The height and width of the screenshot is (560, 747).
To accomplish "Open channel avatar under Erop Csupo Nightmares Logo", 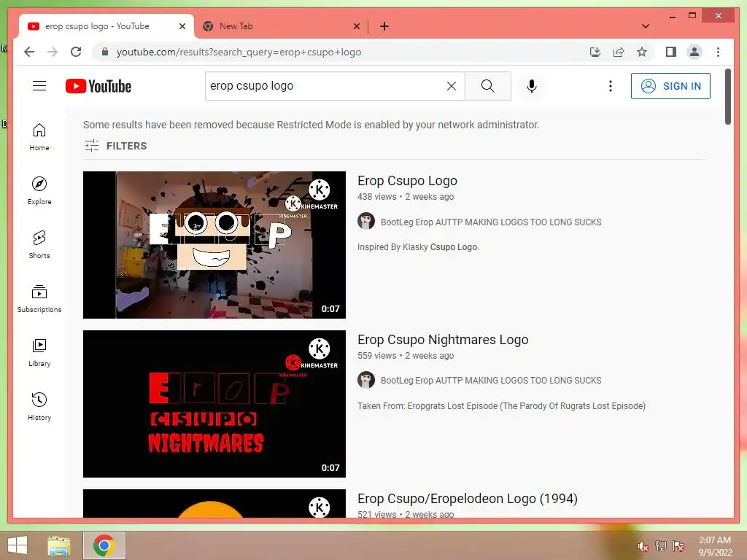I will coord(366,379).
